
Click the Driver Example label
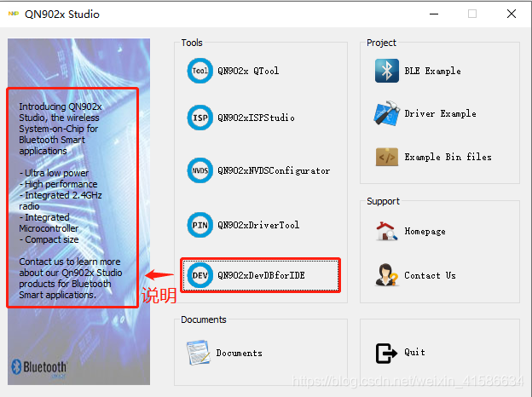click(440, 113)
